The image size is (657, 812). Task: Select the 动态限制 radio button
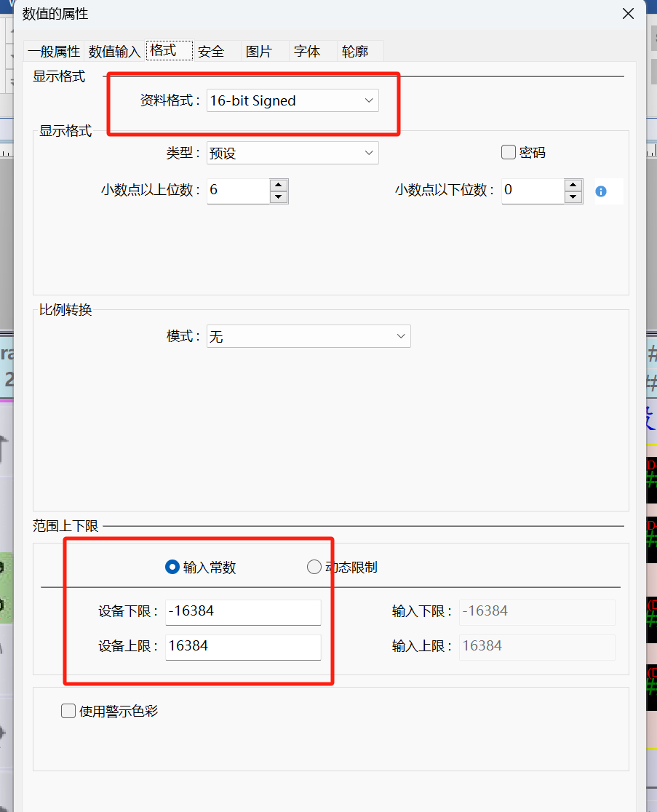click(x=314, y=567)
